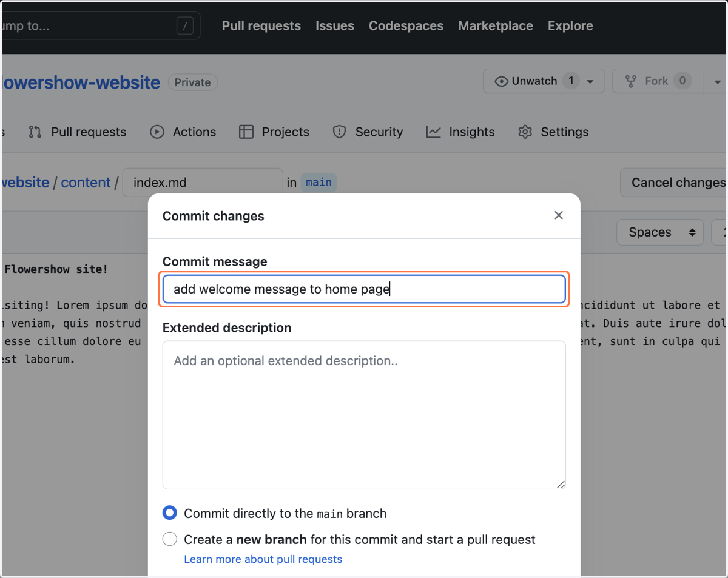
Task: Click the 'est laborum.' line in editor
Action: pyautogui.click(x=38, y=359)
